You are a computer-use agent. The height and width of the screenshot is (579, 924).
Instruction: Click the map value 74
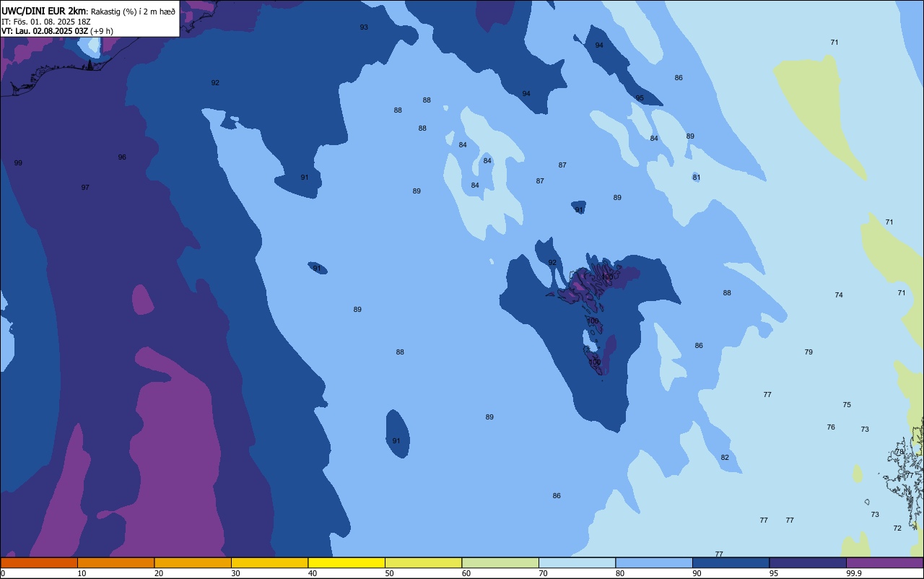tap(839, 295)
